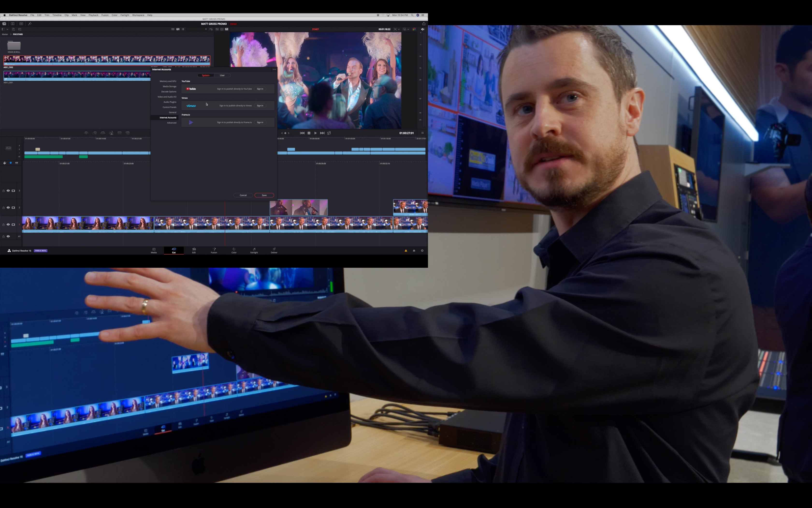Viewport: 812px width, 508px height.
Task: Click the Quick Export share icon
Action: (423, 23)
